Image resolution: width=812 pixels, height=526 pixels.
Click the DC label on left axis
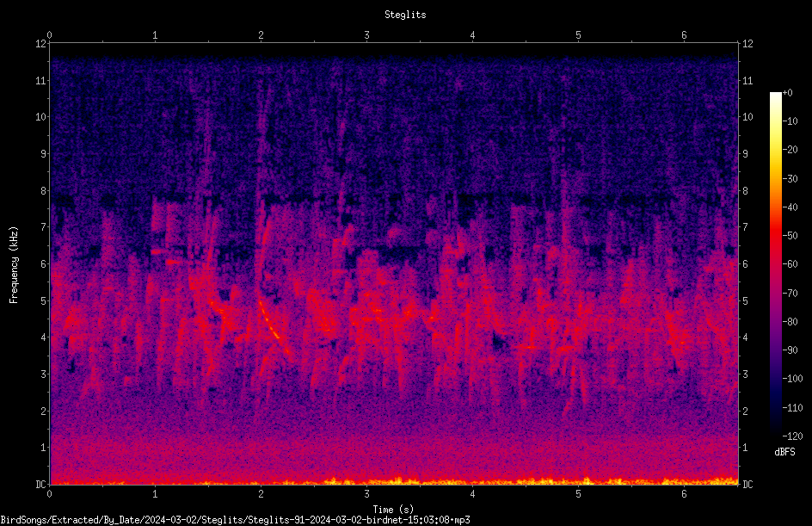click(x=41, y=485)
